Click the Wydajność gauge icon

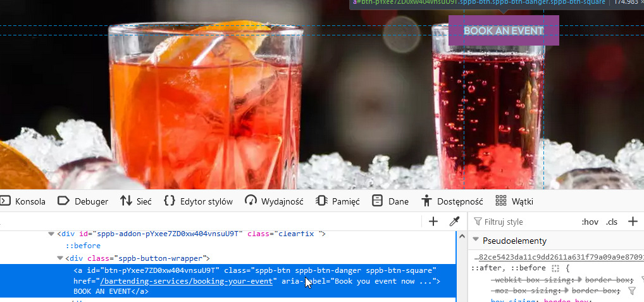click(x=251, y=201)
